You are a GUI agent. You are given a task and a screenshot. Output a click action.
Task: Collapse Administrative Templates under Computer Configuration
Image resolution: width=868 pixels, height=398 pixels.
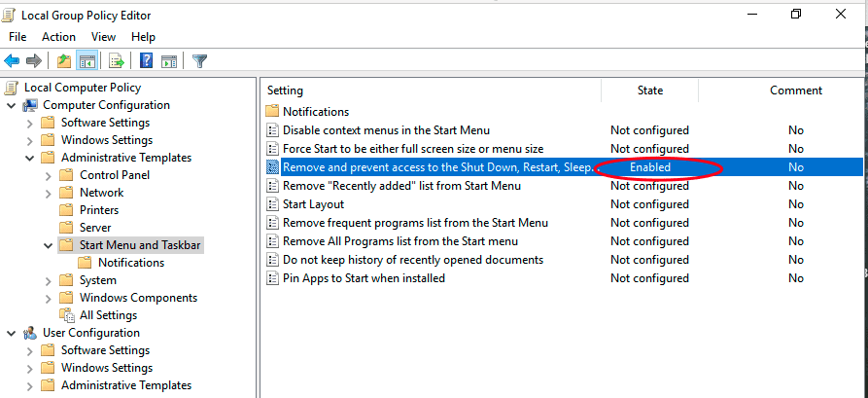point(30,158)
